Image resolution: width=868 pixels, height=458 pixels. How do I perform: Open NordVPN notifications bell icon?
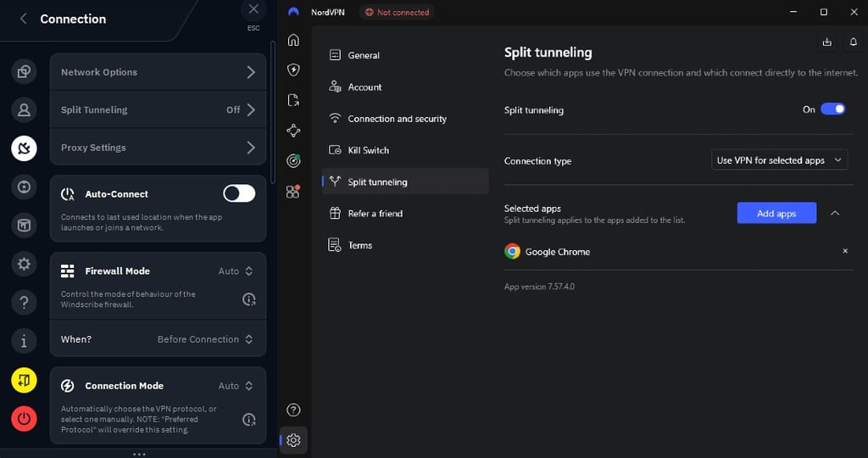[853, 42]
